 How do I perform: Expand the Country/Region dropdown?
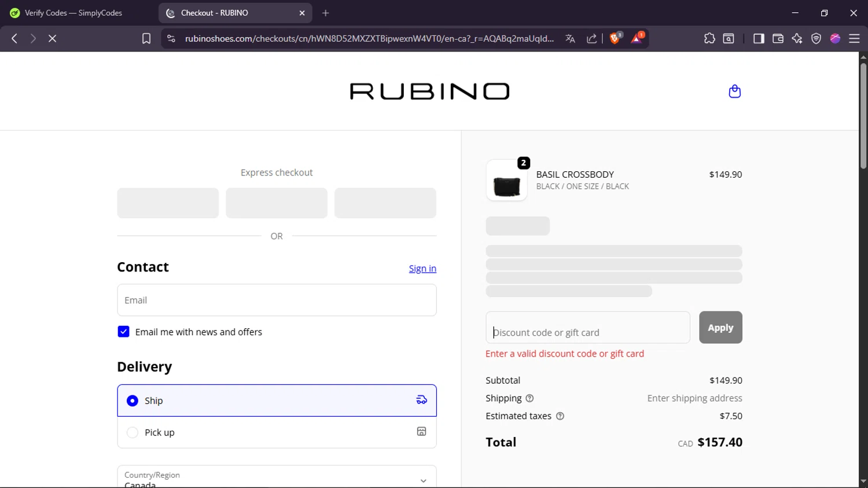tap(277, 476)
